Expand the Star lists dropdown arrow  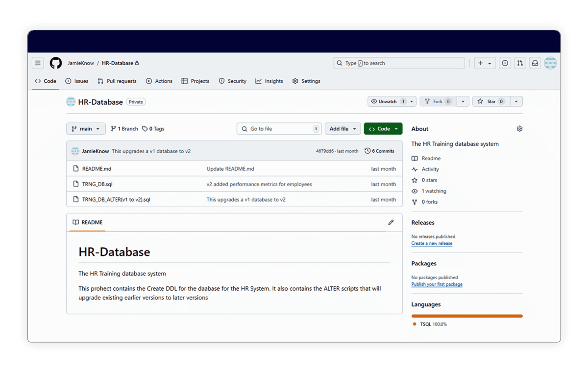click(x=516, y=101)
